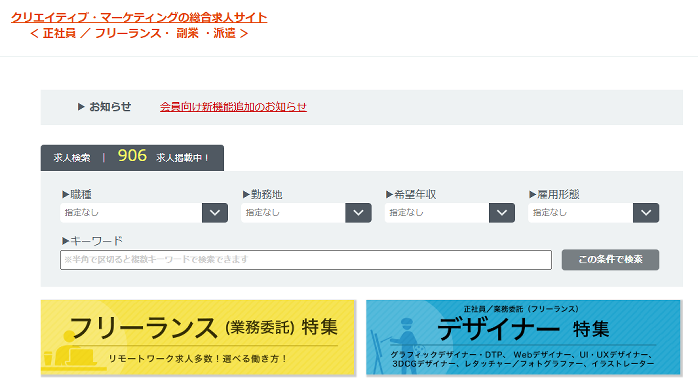The image size is (700, 391).
Task: Open the フリーランス (業務委託) 特集 banner
Action: click(x=198, y=337)
